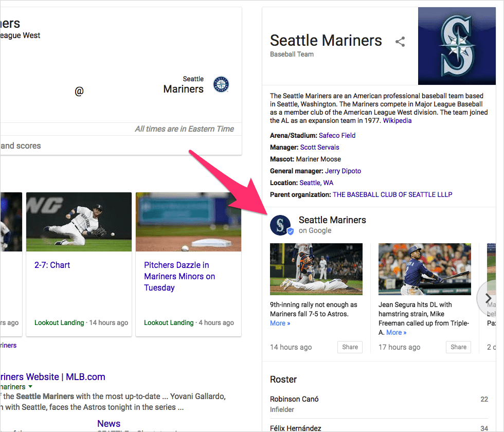
Task: Open the Safeco Field link
Action: coord(337,135)
